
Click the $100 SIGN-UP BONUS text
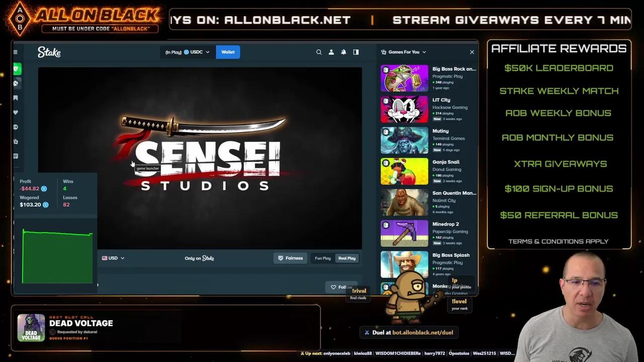coord(558,189)
